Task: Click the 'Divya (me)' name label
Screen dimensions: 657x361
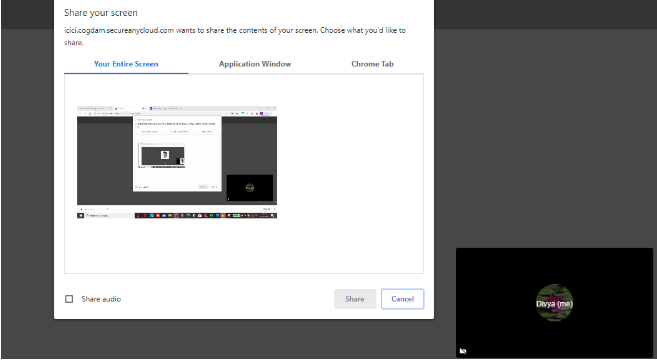Action: tap(554, 304)
